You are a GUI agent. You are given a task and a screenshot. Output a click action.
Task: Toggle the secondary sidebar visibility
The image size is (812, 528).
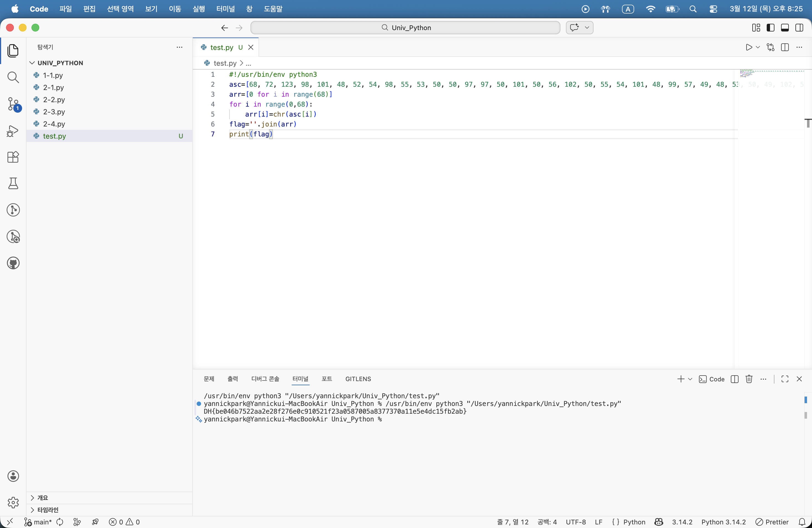[799, 28]
